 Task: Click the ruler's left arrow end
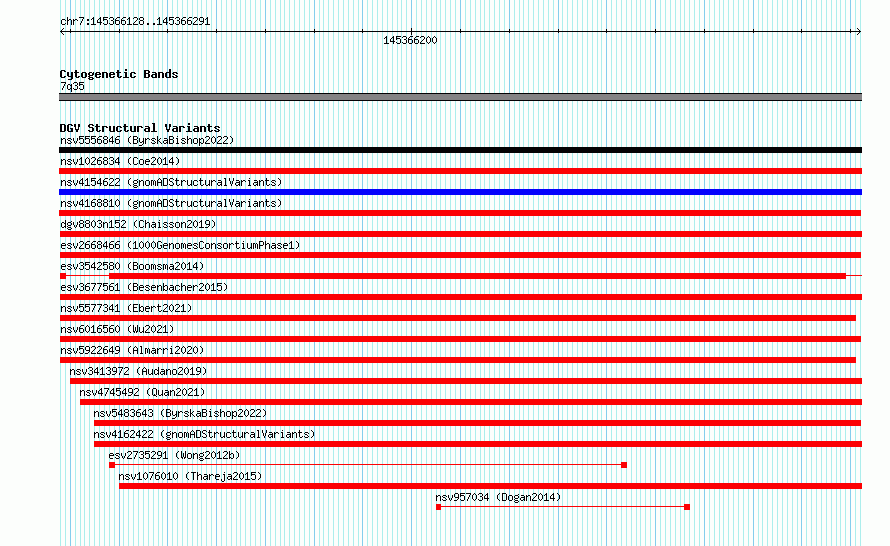(63, 32)
